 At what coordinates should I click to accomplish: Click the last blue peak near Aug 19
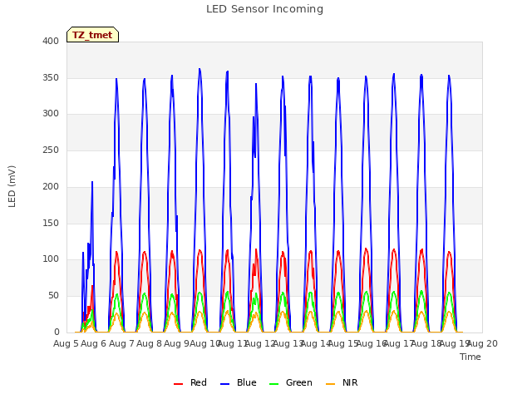(449, 76)
